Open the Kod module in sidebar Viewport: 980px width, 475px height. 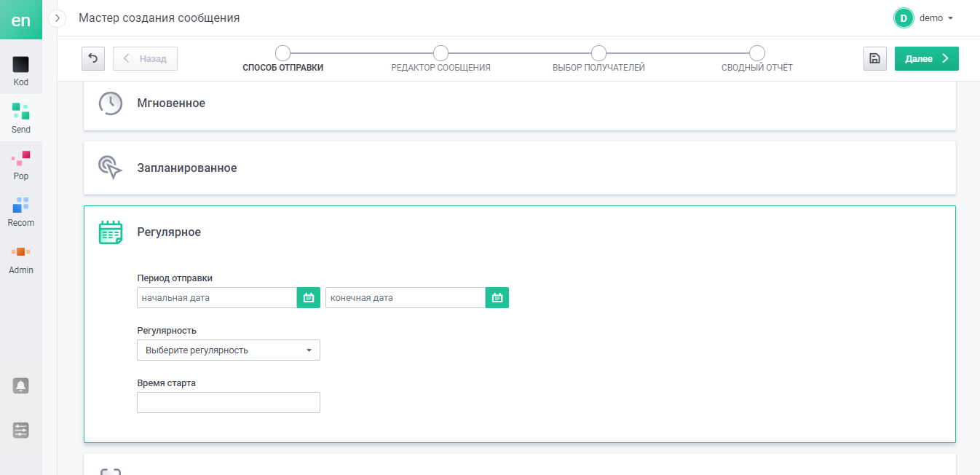(x=21, y=71)
